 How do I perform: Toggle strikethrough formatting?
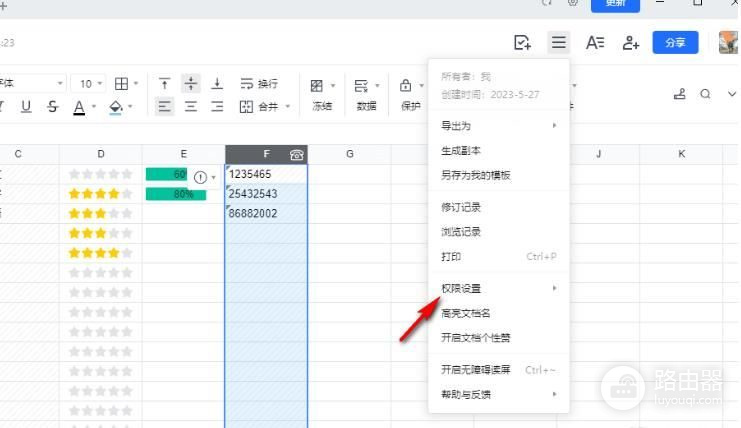(52, 106)
